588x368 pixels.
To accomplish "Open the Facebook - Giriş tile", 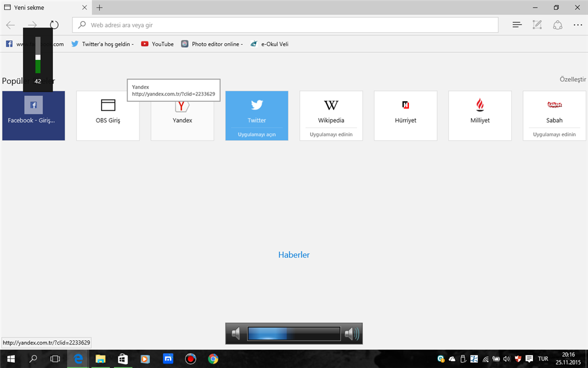I will click(33, 116).
